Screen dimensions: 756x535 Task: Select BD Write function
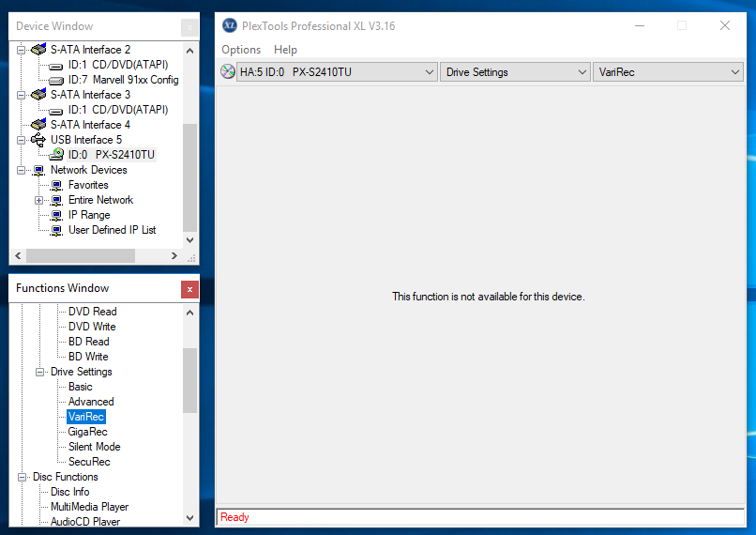coord(88,356)
